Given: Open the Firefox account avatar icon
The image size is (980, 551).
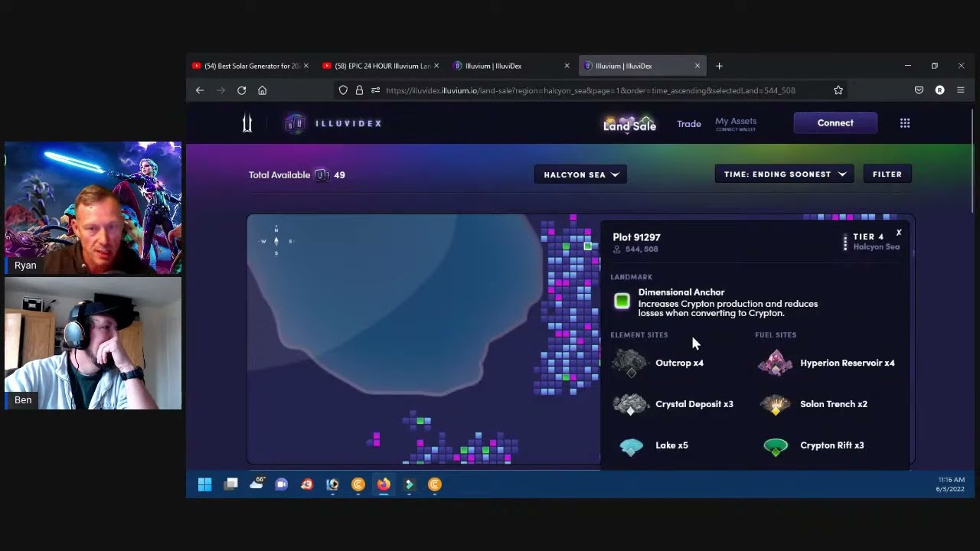Looking at the screenshot, I should 939,90.
